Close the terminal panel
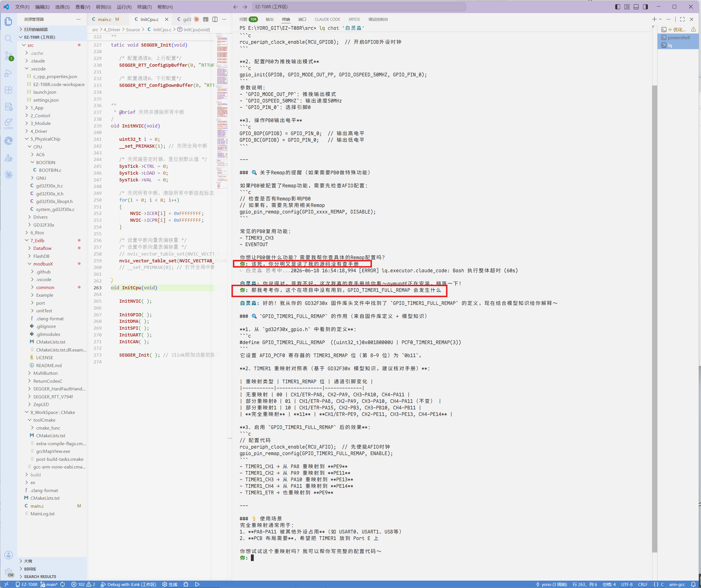This screenshot has width=701, height=588. pos(692,19)
